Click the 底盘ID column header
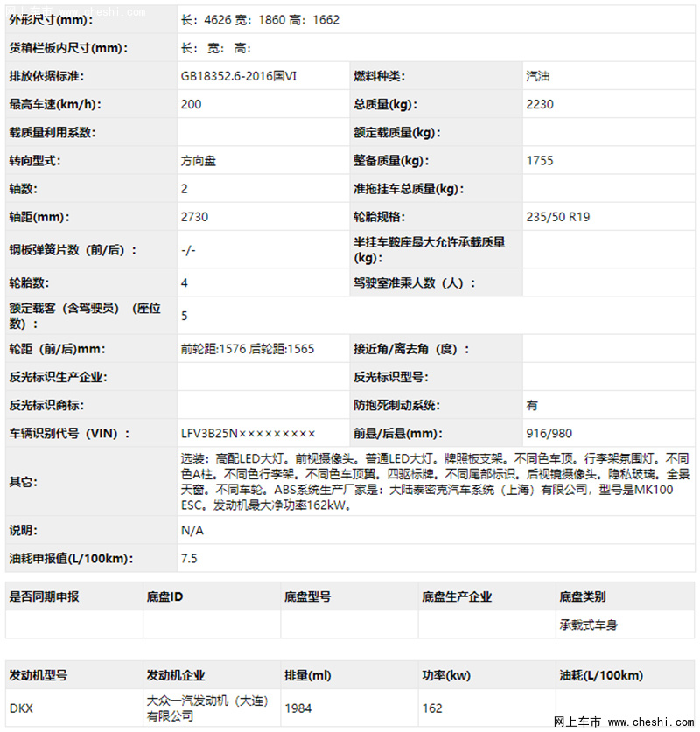Viewport: 700px width, 732px height. coord(164,596)
